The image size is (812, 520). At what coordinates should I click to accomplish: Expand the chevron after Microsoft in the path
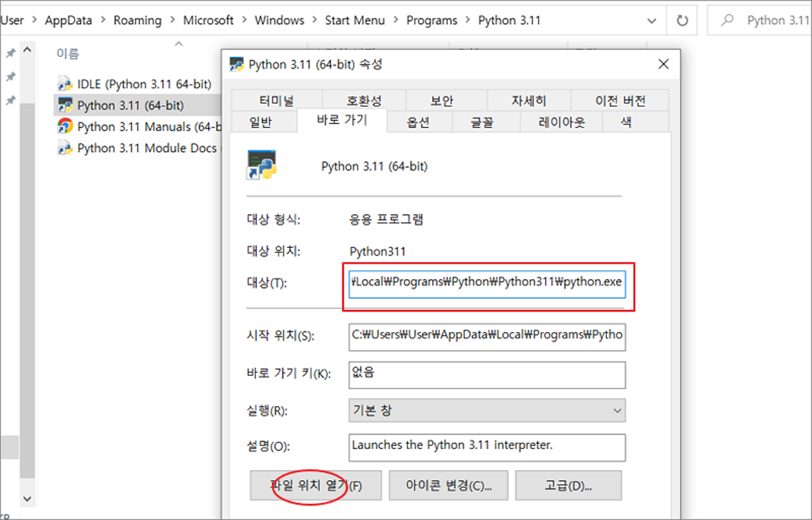[244, 20]
